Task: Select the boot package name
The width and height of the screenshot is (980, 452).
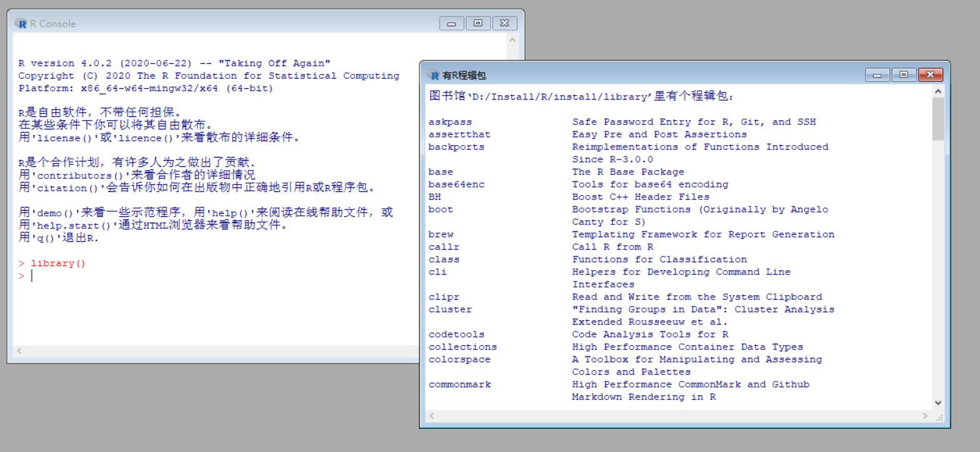Action: tap(441, 209)
